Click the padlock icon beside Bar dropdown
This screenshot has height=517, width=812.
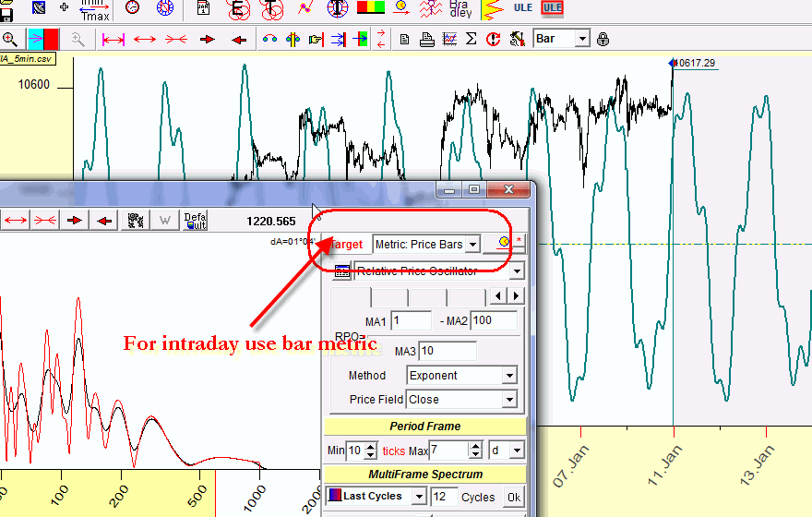point(603,39)
